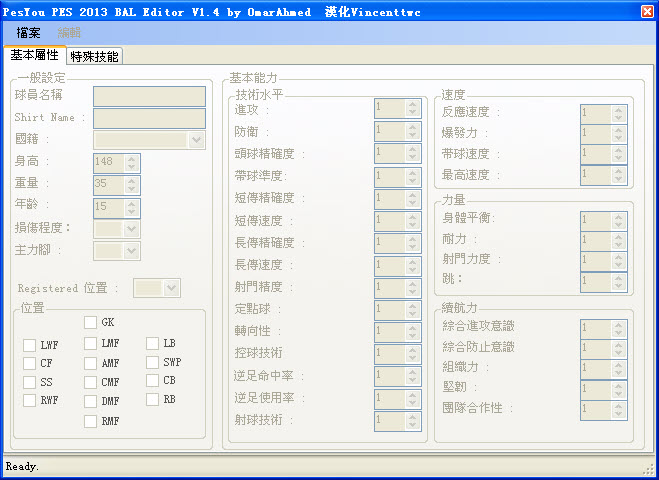This screenshot has height=480, width=659.
Task: Open the Registered 位置 dropdown
Action: tap(157, 288)
